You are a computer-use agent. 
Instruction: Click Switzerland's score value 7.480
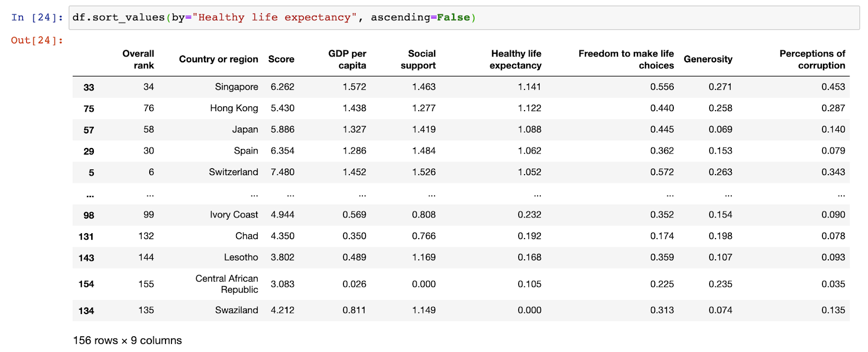283,172
